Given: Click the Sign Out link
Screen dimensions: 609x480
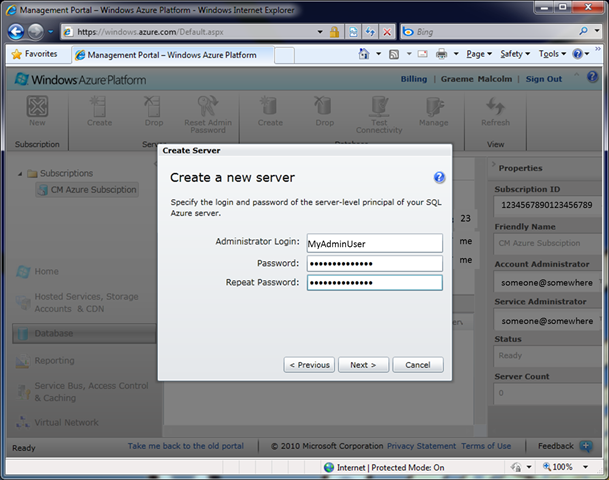Looking at the screenshot, I should 544,79.
